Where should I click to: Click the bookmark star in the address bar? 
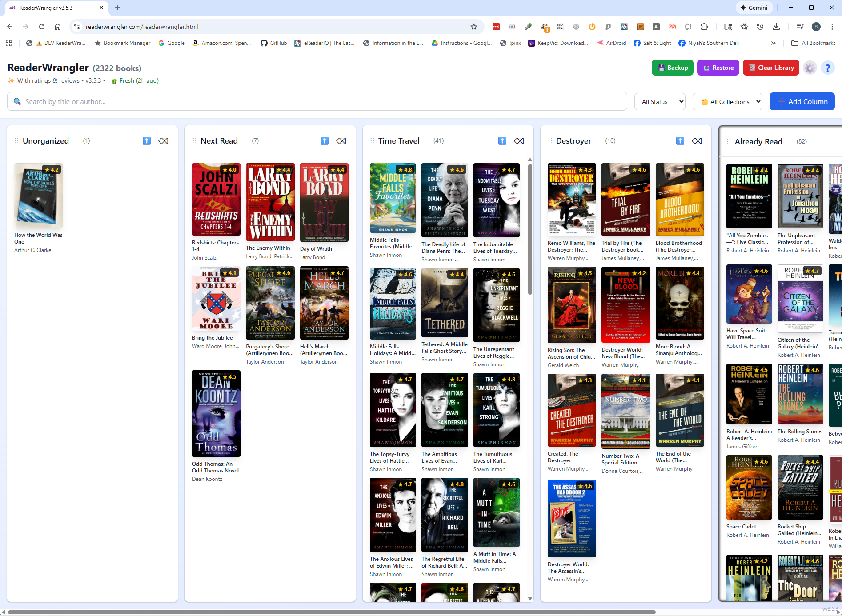473,27
